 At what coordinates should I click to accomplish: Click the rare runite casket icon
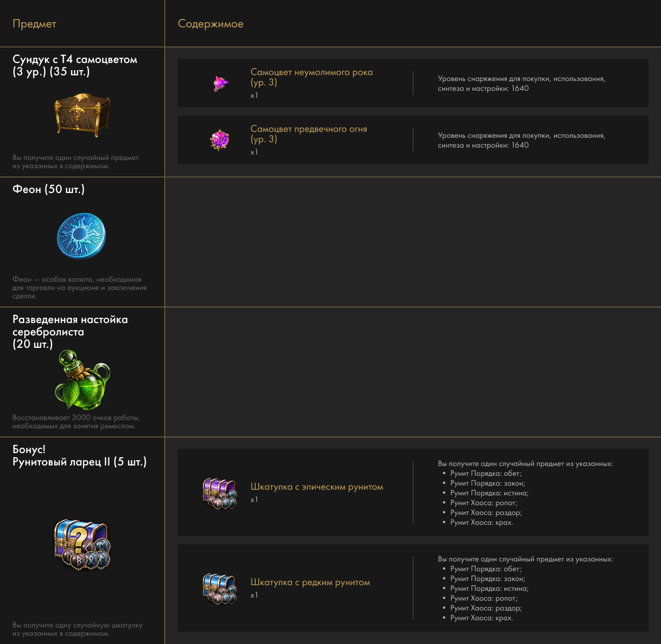pyautogui.click(x=220, y=589)
